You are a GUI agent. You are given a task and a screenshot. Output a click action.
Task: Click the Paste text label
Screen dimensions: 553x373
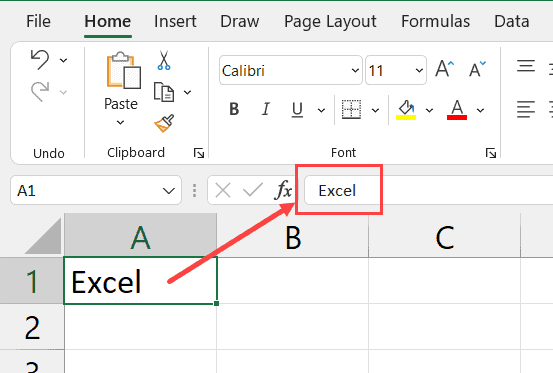(121, 104)
